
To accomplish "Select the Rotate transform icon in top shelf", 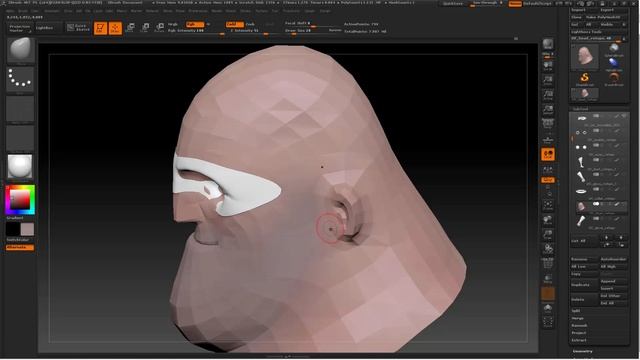I will point(160,28).
